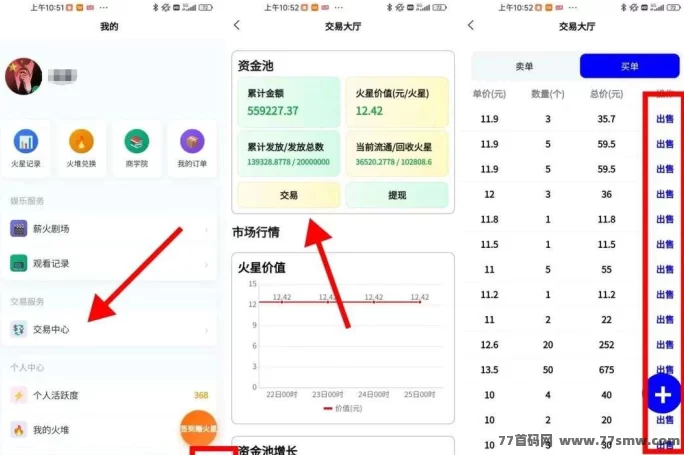Click 出售 for the total 55 row
Viewport: 684px width, 455px height.
click(x=665, y=270)
